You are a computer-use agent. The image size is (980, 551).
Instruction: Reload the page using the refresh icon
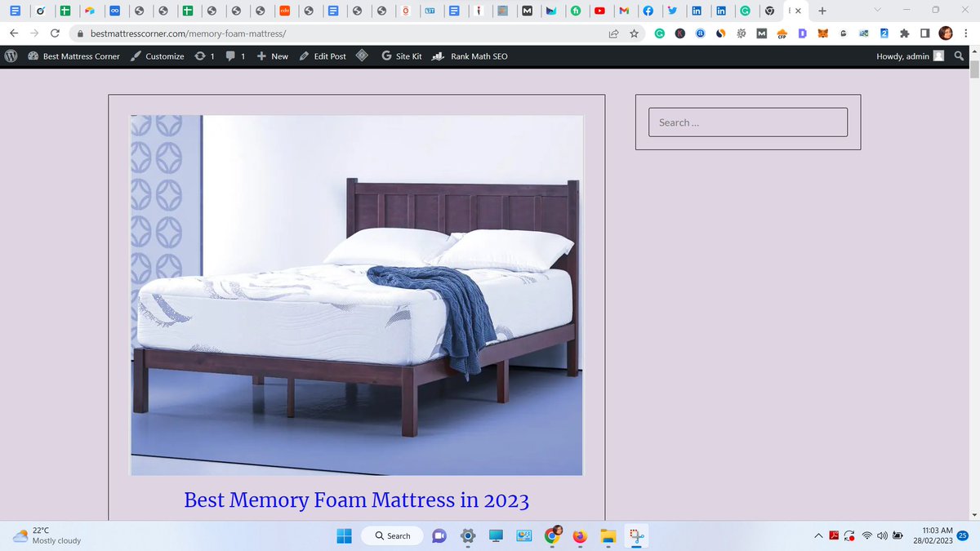55,34
